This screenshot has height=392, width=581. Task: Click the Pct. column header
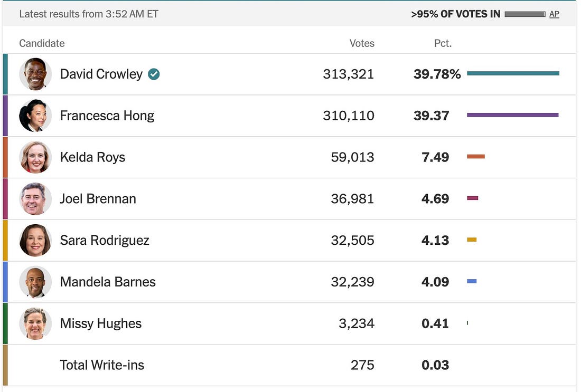tap(443, 43)
